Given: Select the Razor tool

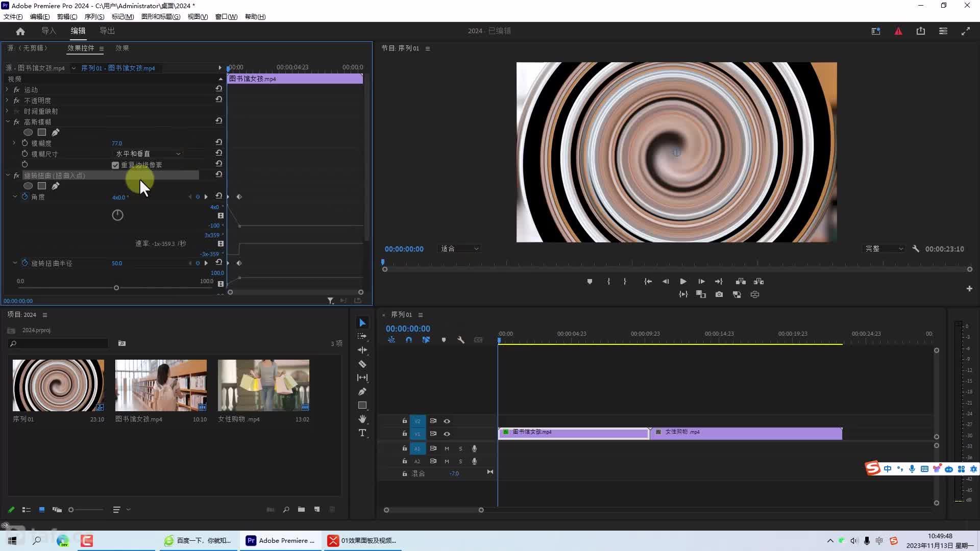Looking at the screenshot, I should 362,364.
